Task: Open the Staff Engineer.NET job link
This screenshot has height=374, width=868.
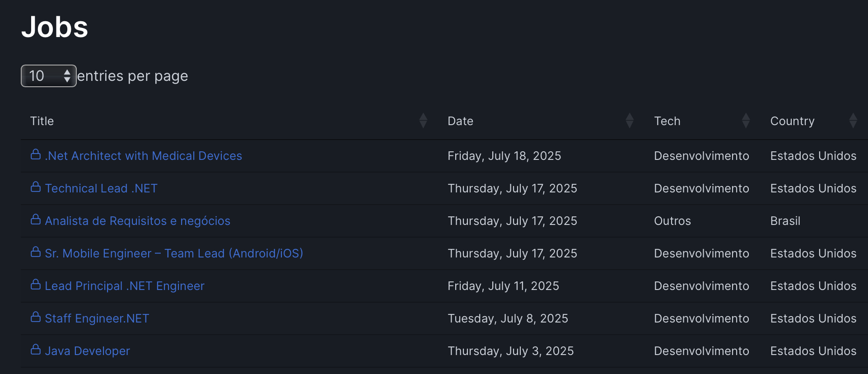Action: (x=97, y=318)
